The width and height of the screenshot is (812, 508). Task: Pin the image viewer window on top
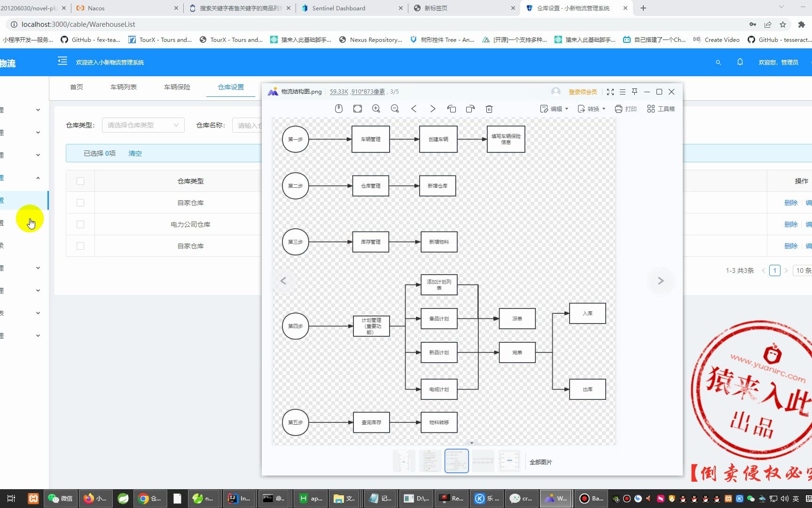(634, 91)
